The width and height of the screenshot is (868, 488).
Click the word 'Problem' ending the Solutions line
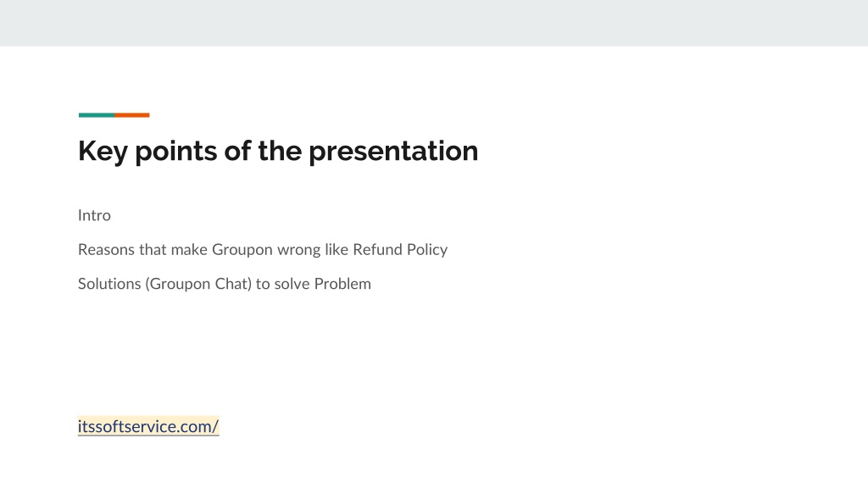342,284
